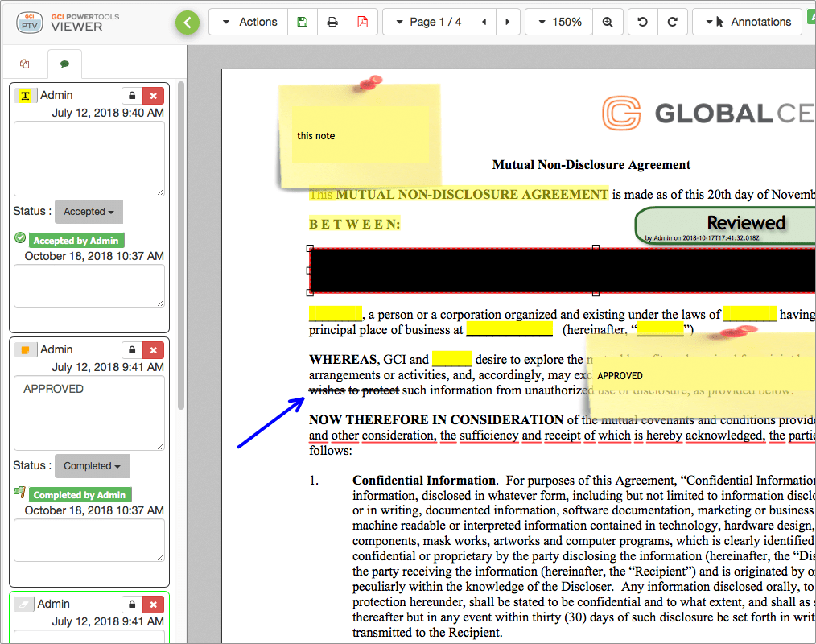The width and height of the screenshot is (816, 644).
Task: Switch to the pages thumbnails tab
Action: [x=24, y=64]
